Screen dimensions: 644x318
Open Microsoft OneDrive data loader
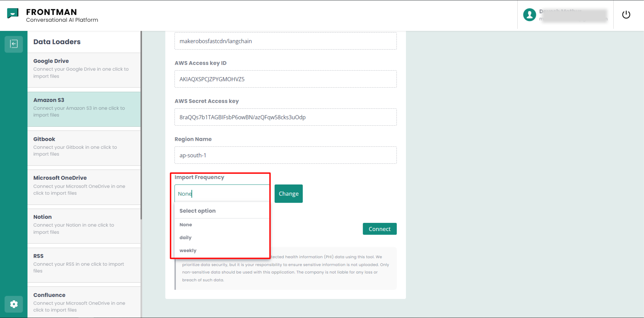[x=84, y=187]
